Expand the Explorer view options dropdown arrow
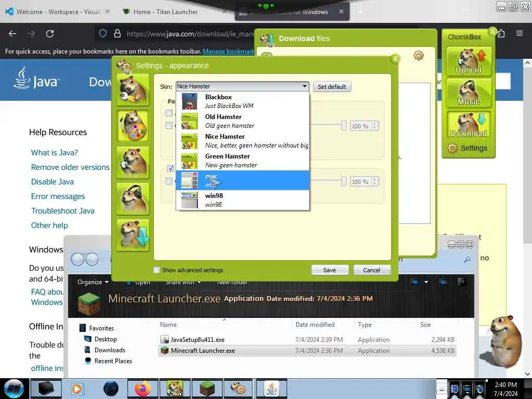This screenshot has height=399, width=532. pyautogui.click(x=426, y=282)
